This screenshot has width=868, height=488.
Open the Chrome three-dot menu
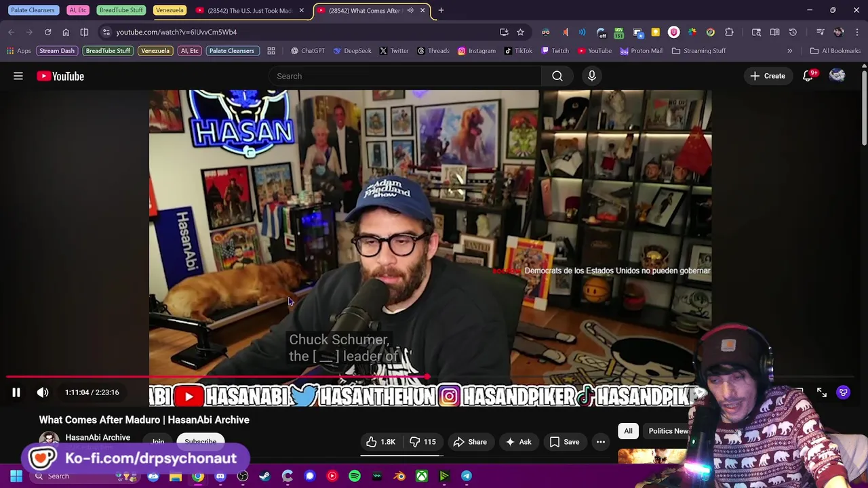[x=856, y=32]
